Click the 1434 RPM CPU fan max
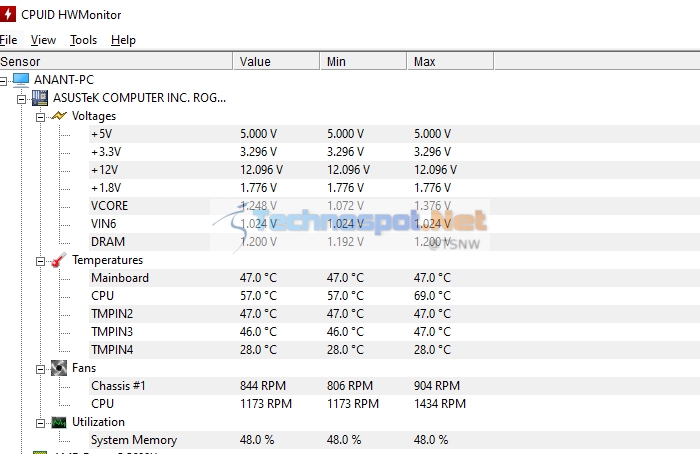The image size is (700, 454). coord(440,404)
